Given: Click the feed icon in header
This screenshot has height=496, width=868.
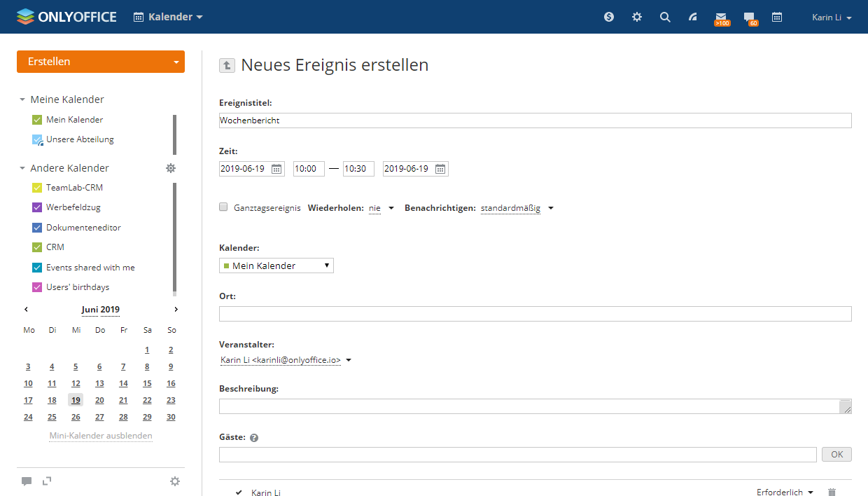Looking at the screenshot, I should pyautogui.click(x=693, y=17).
